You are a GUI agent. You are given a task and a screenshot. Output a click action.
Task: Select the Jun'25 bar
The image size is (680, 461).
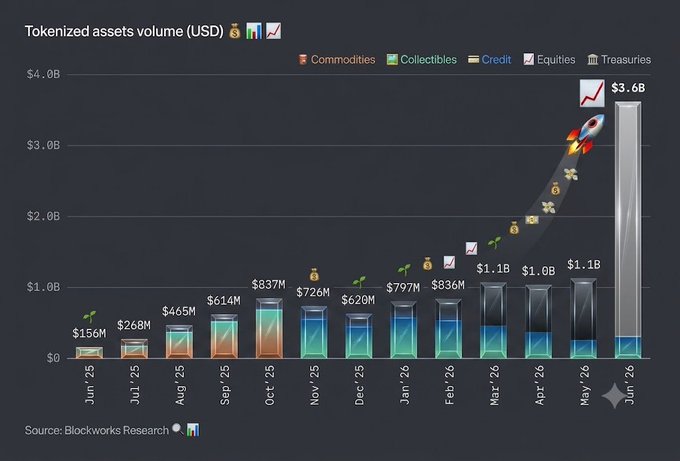[x=89, y=353]
